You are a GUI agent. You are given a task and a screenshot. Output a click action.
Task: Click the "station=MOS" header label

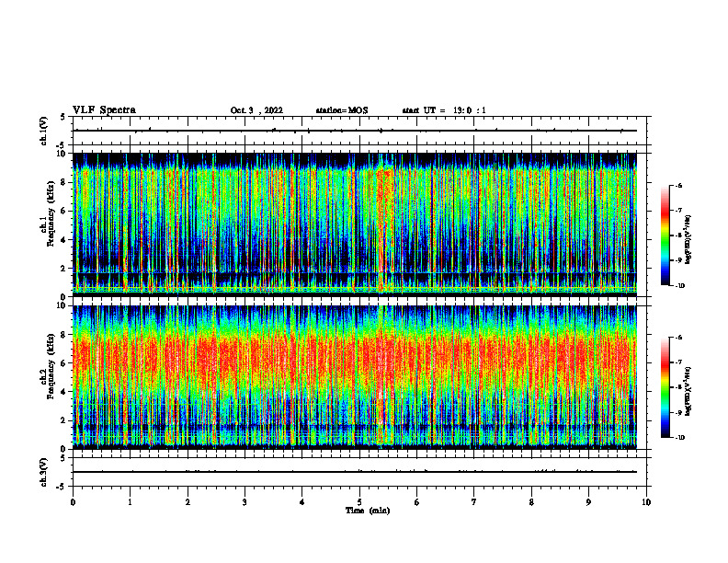[342, 110]
